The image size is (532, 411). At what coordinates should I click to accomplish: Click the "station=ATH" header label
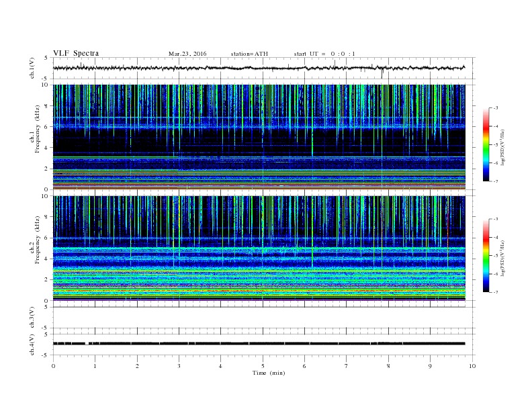click(x=249, y=54)
